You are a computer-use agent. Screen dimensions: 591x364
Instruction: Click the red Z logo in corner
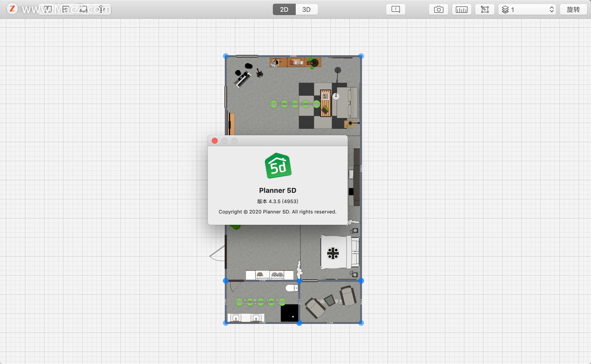12,9
